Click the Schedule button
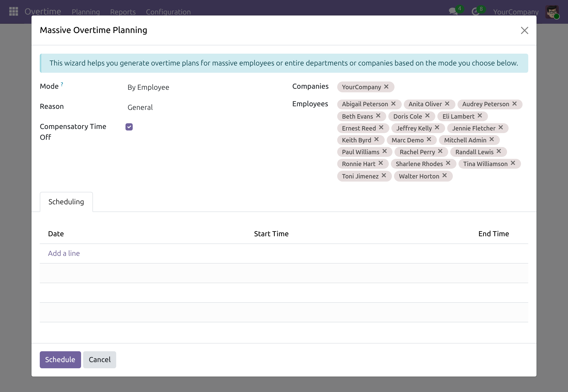568x392 pixels. (x=60, y=360)
